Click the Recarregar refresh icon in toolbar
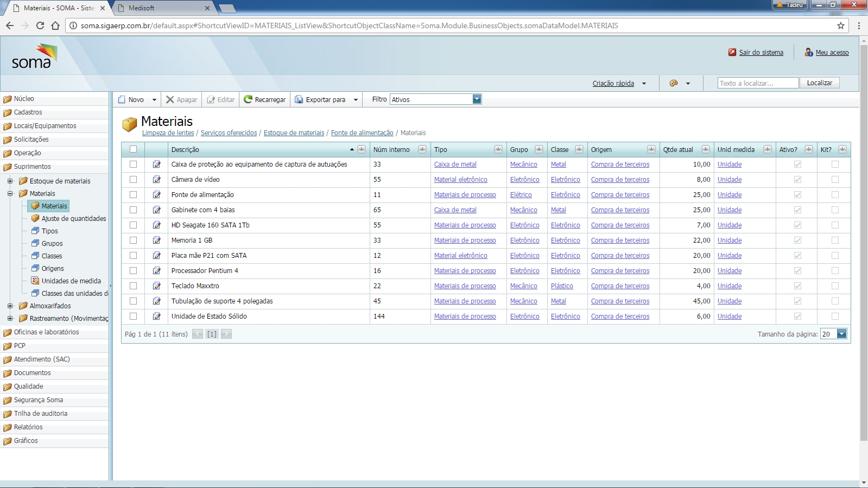The width and height of the screenshot is (868, 488). tap(248, 99)
